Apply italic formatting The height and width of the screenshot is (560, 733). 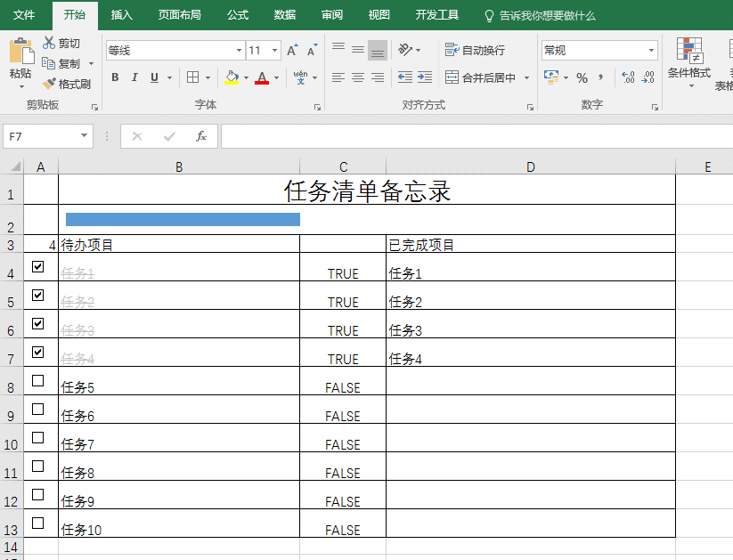click(x=134, y=78)
